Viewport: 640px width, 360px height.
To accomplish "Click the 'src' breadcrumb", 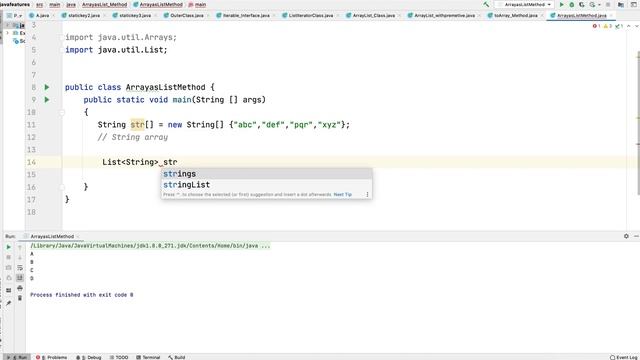I will coord(40,4).
